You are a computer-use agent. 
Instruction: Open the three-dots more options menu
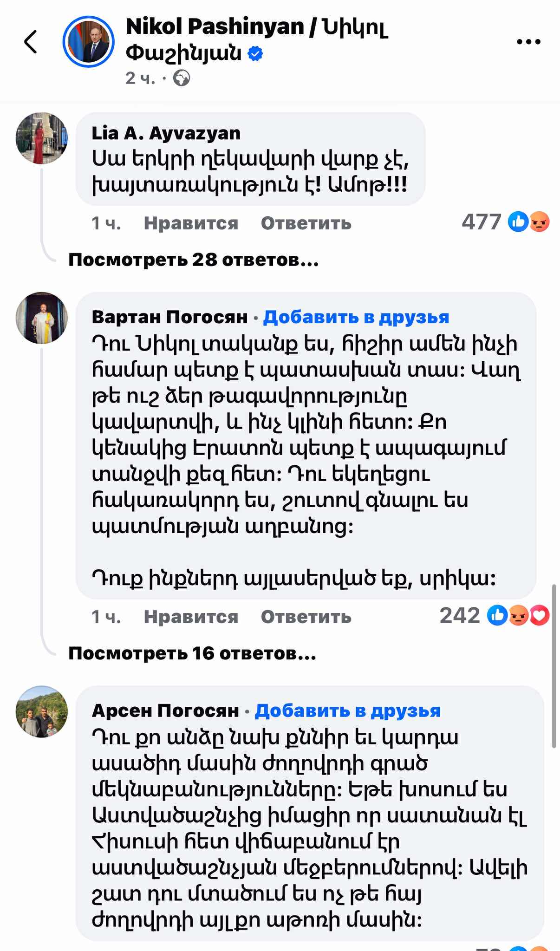[528, 42]
